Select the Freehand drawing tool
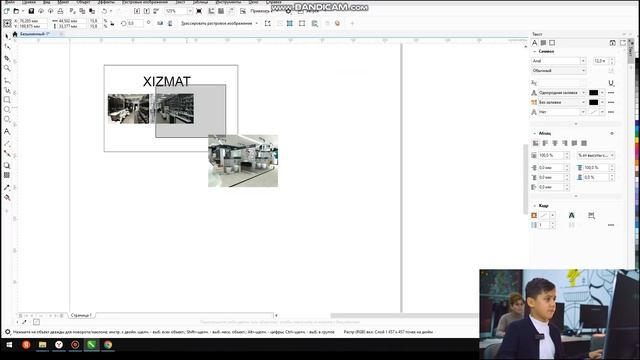 [x=7, y=80]
